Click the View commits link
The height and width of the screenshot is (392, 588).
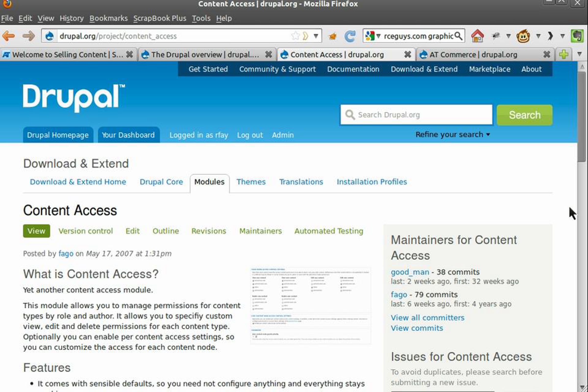pos(417,328)
